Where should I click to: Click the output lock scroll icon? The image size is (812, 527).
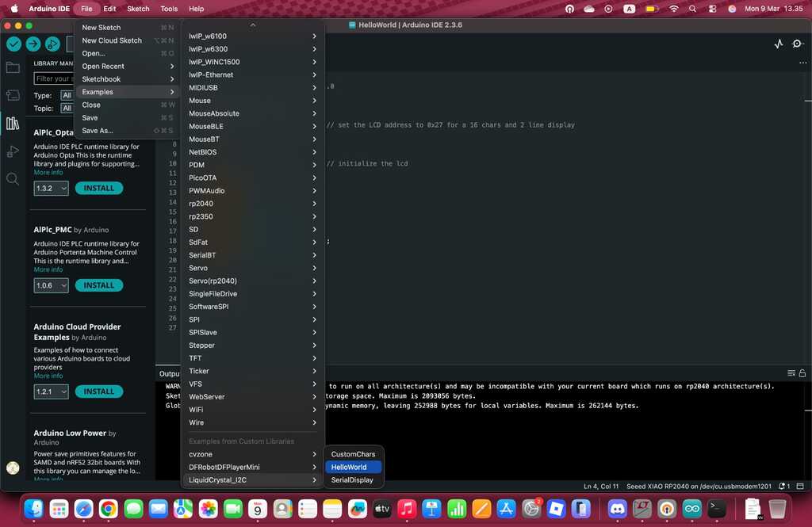[x=802, y=373]
